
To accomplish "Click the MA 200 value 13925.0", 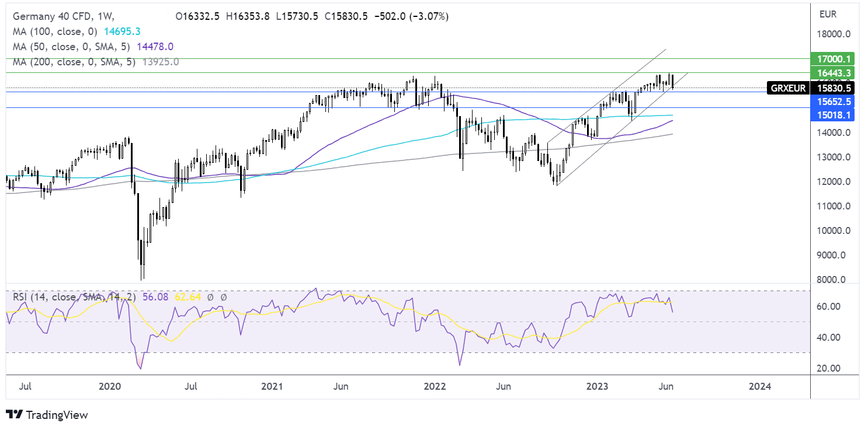I will pos(159,61).
